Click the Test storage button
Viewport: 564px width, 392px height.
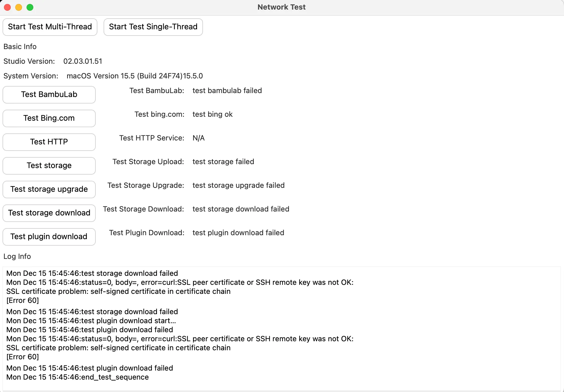[49, 166]
